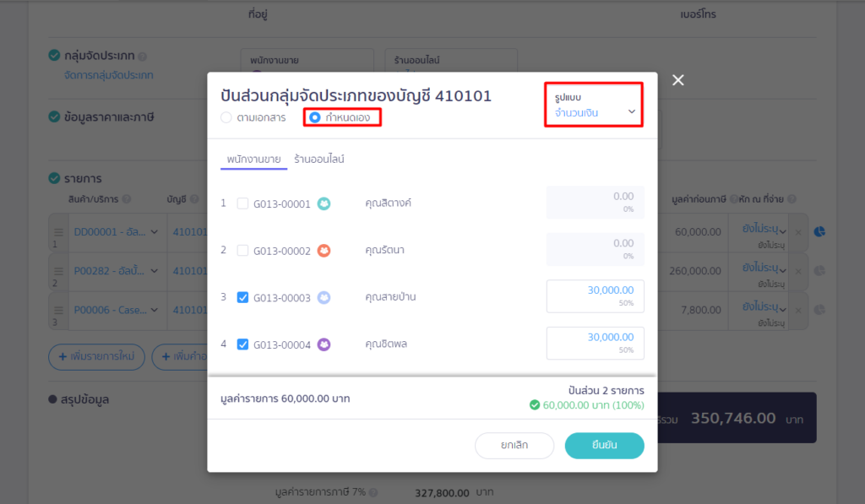Close the allocation dialog with the X icon
Image resolution: width=865 pixels, height=504 pixels.
click(677, 80)
